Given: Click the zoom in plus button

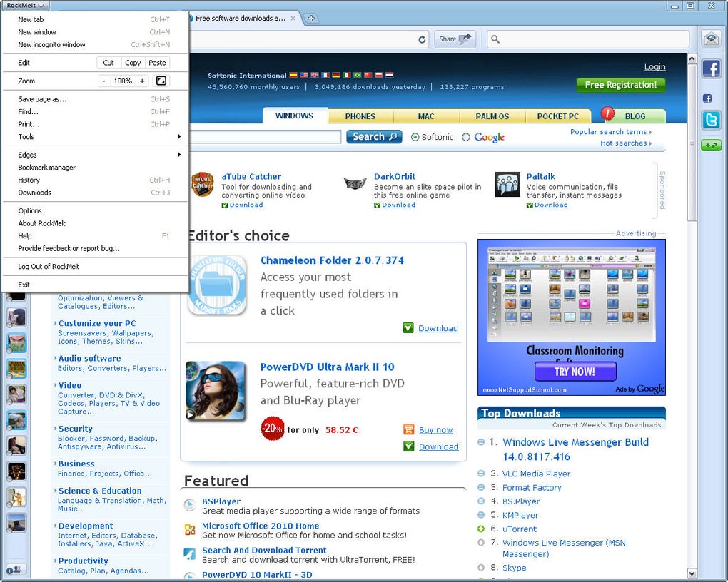Looking at the screenshot, I should point(142,81).
